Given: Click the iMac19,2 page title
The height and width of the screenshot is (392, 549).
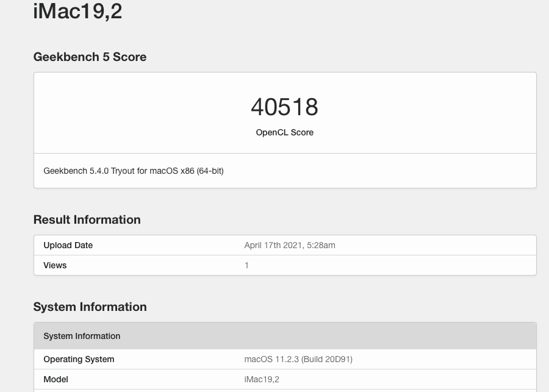Looking at the screenshot, I should [77, 10].
